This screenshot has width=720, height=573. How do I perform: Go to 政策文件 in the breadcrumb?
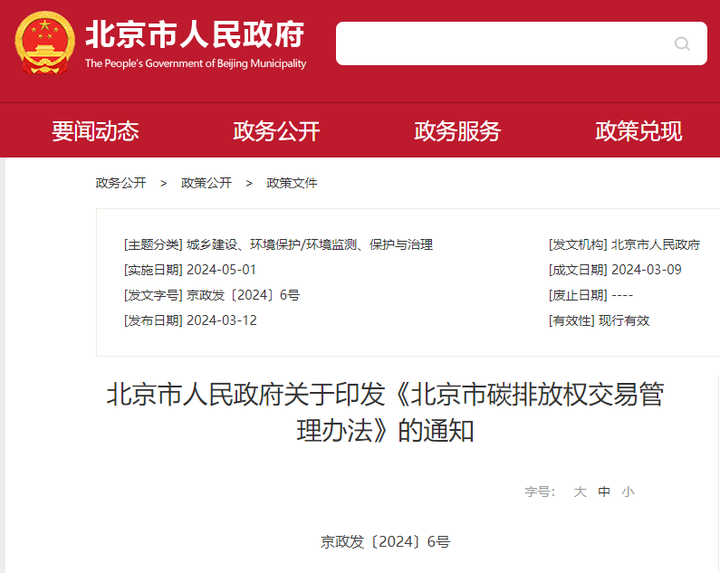292,183
